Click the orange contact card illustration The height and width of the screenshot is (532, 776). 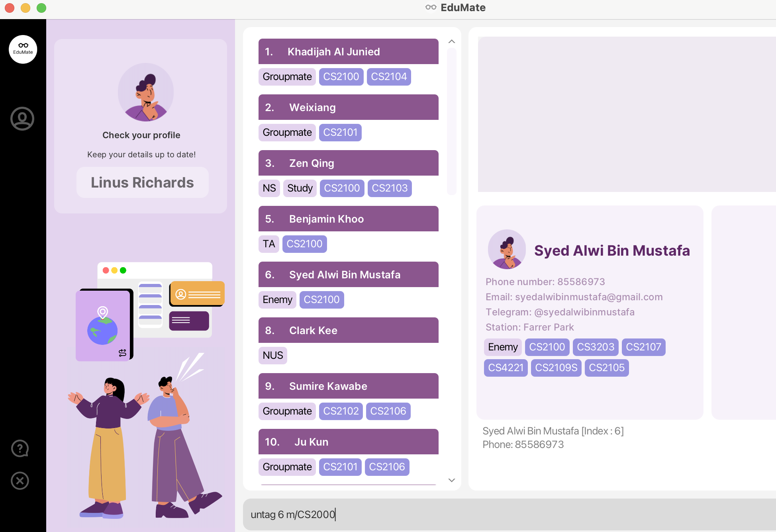click(197, 294)
